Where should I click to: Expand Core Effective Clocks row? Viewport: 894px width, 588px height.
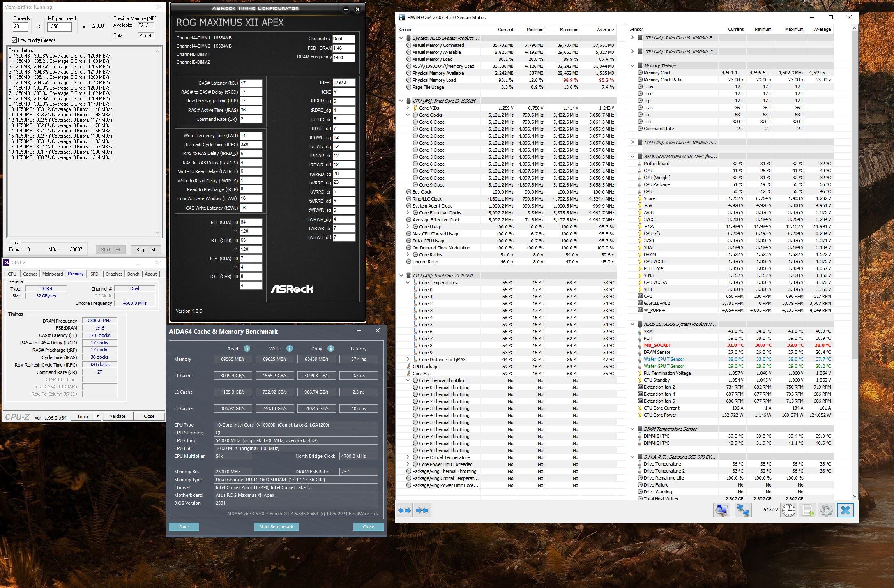pos(408,213)
